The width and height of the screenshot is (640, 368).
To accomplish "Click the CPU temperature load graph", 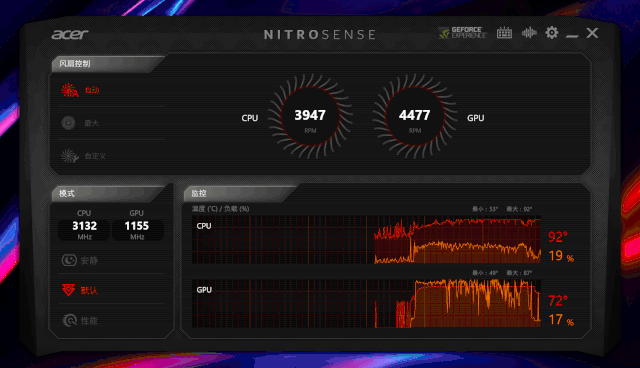I will click(366, 239).
